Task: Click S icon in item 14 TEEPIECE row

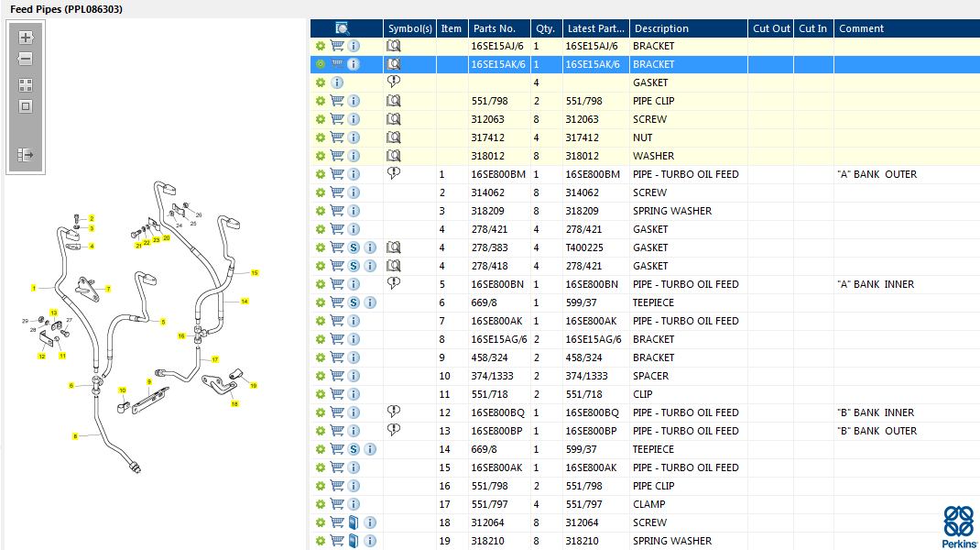Action: coord(354,449)
